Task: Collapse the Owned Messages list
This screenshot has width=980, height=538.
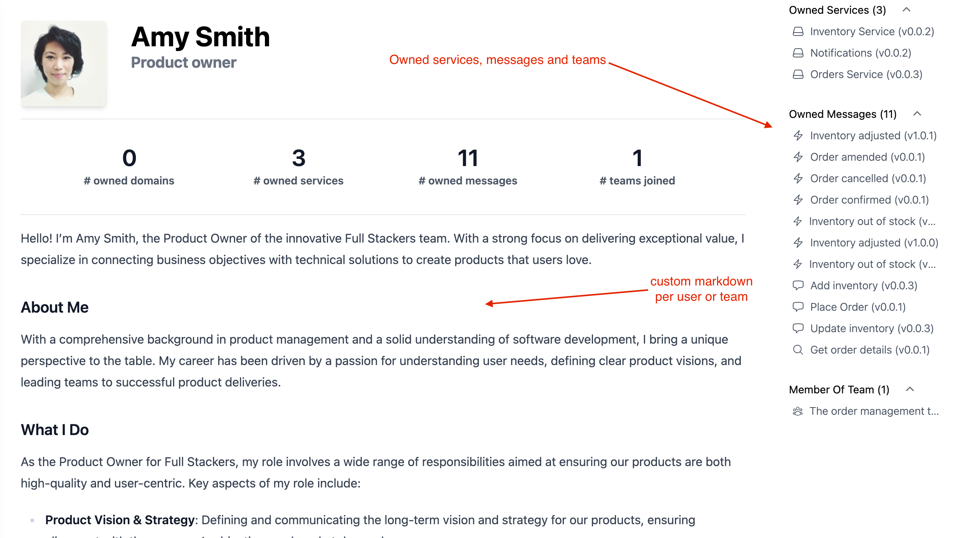Action: pyautogui.click(x=917, y=114)
